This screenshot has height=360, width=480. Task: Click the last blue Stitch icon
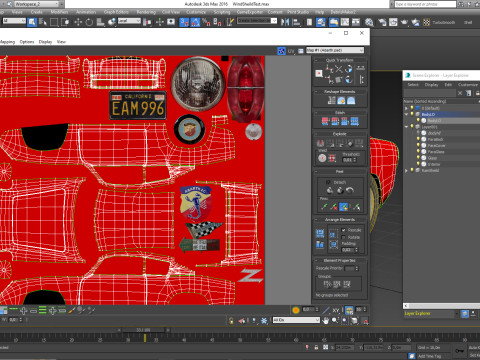pyautogui.click(x=355, y=121)
